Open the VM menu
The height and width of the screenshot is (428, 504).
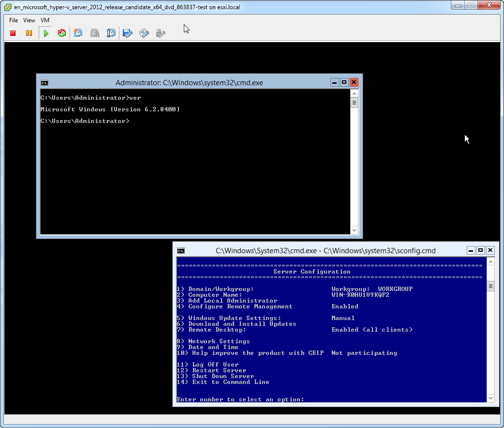tap(44, 20)
